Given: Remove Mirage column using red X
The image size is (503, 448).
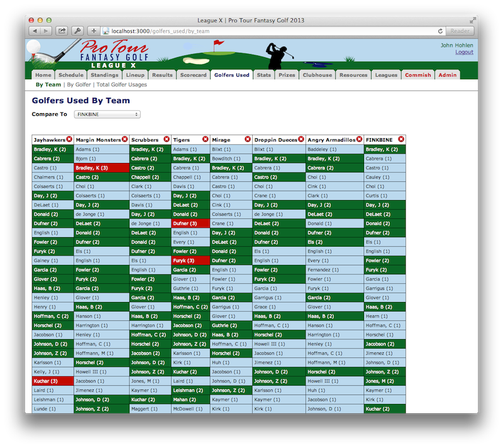Looking at the screenshot, I should (x=247, y=139).
